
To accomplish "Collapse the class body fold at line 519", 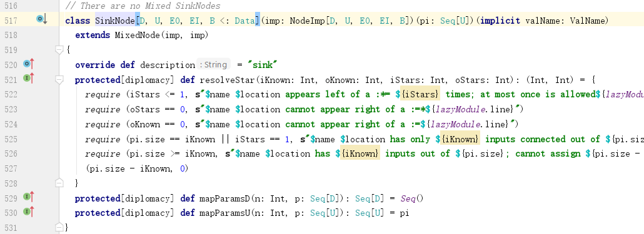I will click(x=59, y=50).
